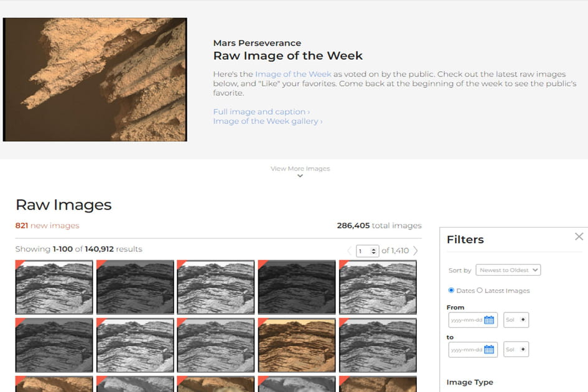Click 'of 1,410' page count text
The height and width of the screenshot is (392, 588).
pos(395,251)
